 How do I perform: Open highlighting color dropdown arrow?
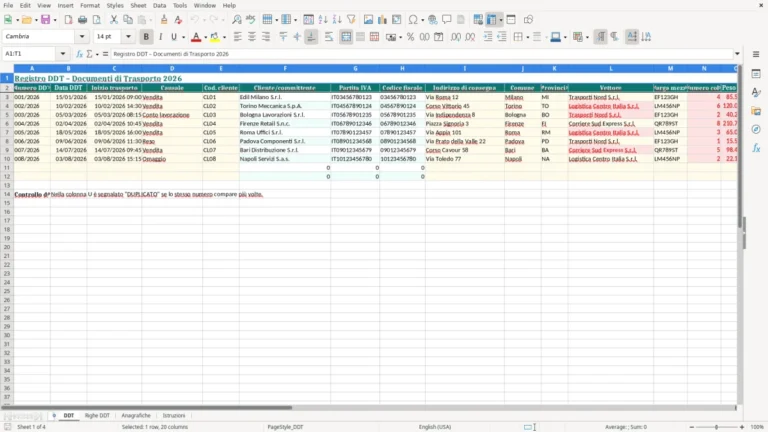click(x=224, y=37)
